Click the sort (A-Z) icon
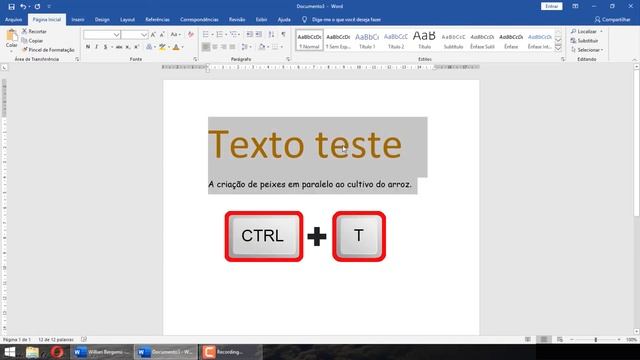 pyautogui.click(x=271, y=34)
